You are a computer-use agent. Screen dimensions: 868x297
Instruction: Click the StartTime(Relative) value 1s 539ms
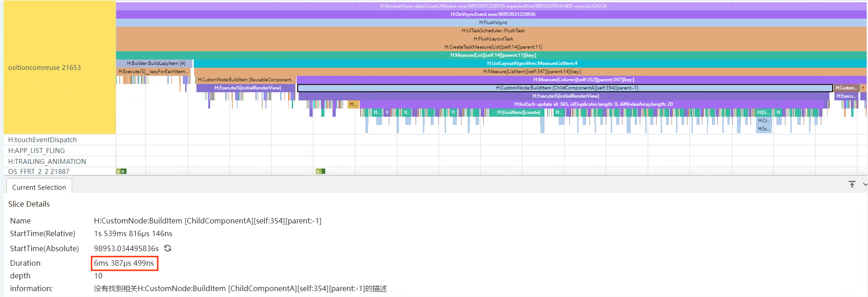click(133, 233)
